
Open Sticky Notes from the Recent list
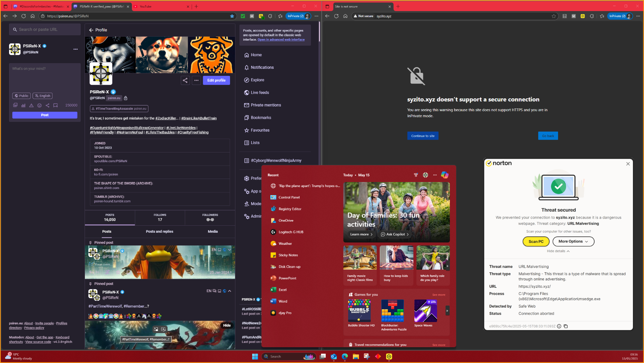[305, 255]
